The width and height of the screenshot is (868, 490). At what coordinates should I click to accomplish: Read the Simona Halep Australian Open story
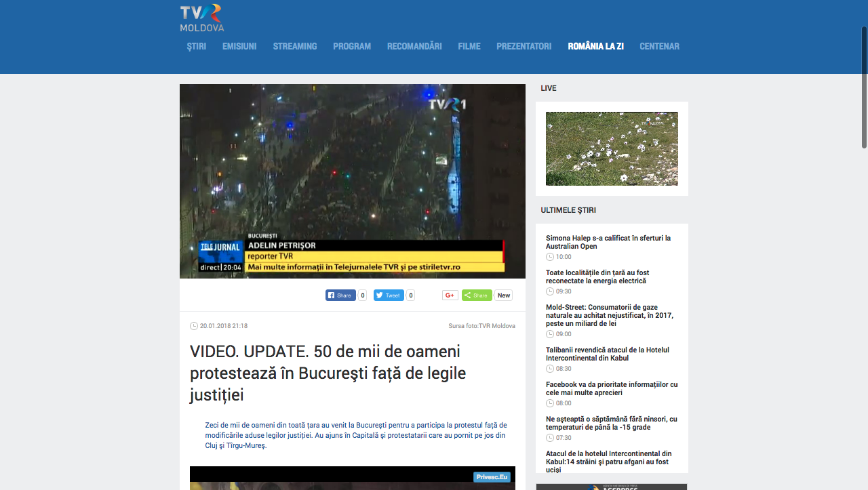click(x=608, y=242)
